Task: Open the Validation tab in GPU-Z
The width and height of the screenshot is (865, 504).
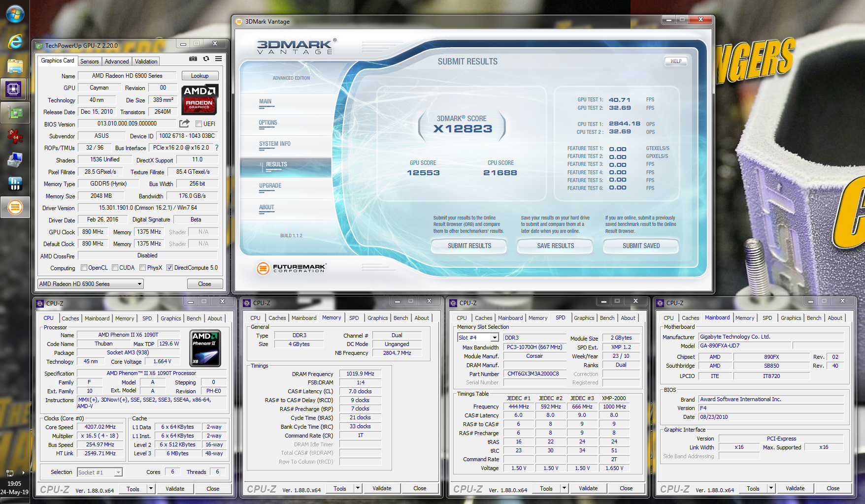Action: pyautogui.click(x=146, y=62)
